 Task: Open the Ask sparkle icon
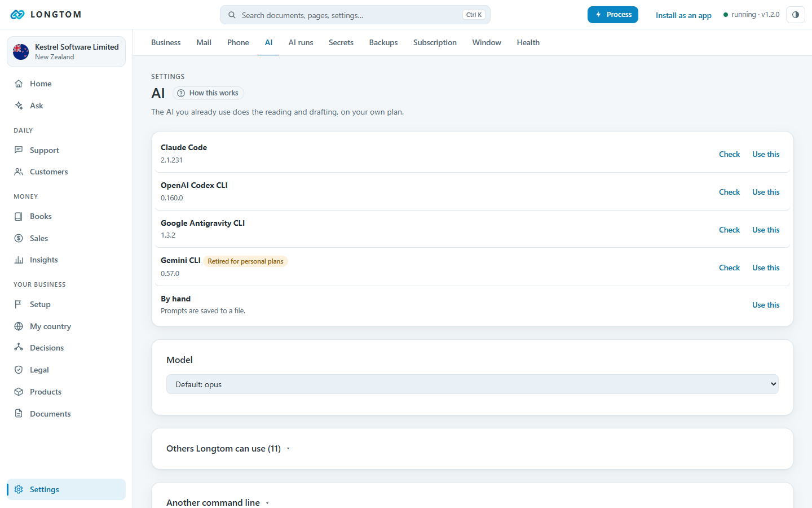19,106
